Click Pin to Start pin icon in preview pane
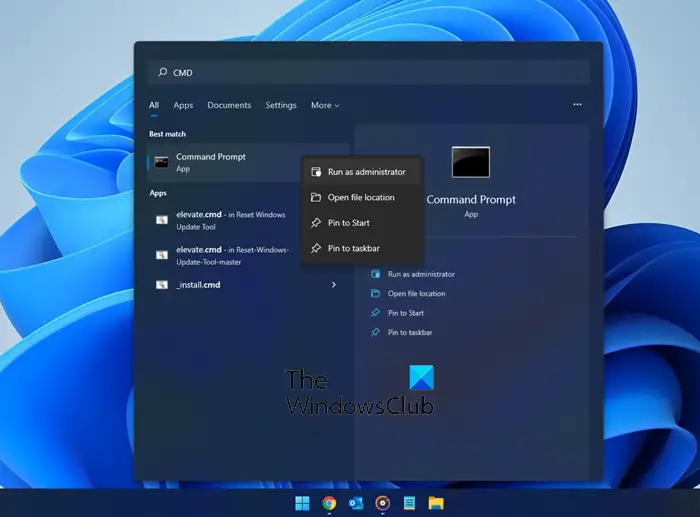This screenshot has height=517, width=700. tap(375, 313)
